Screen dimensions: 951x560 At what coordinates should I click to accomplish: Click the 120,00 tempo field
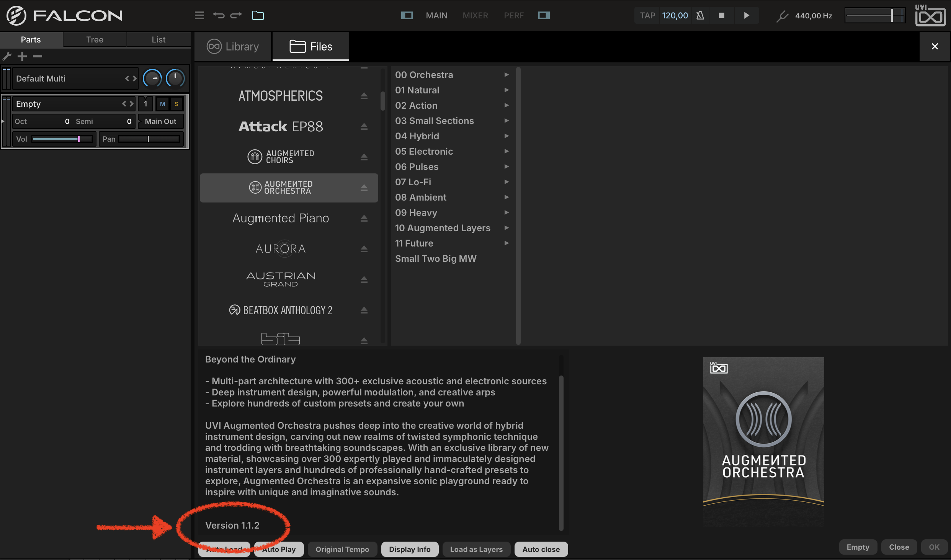click(675, 15)
